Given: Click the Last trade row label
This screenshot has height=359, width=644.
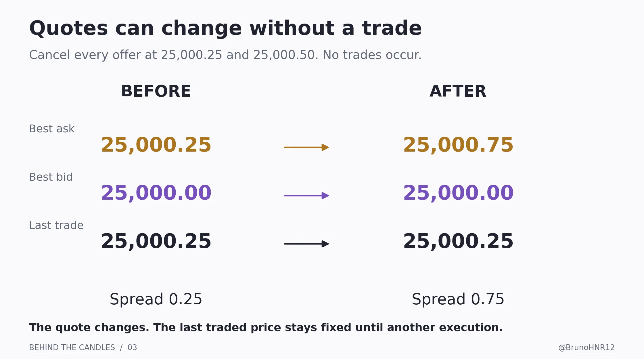Looking at the screenshot, I should coord(56,226).
